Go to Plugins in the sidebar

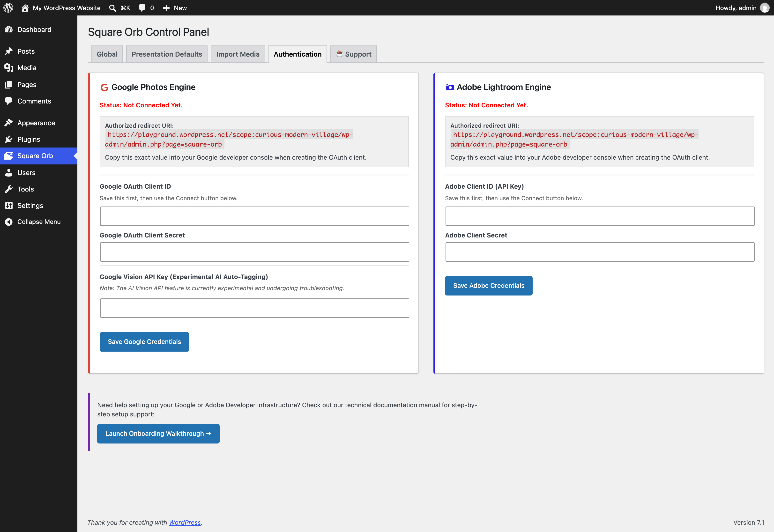tap(39, 139)
